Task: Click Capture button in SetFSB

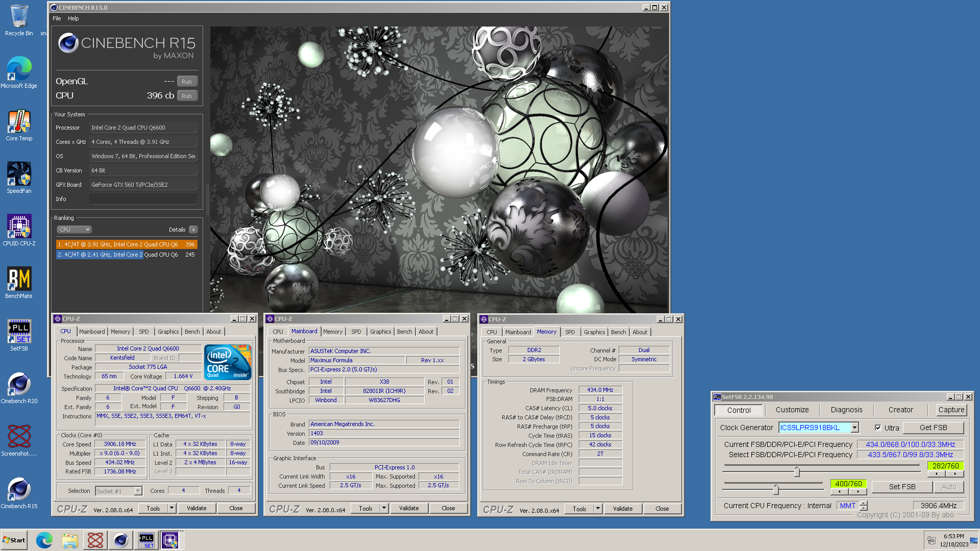Action: tap(951, 410)
